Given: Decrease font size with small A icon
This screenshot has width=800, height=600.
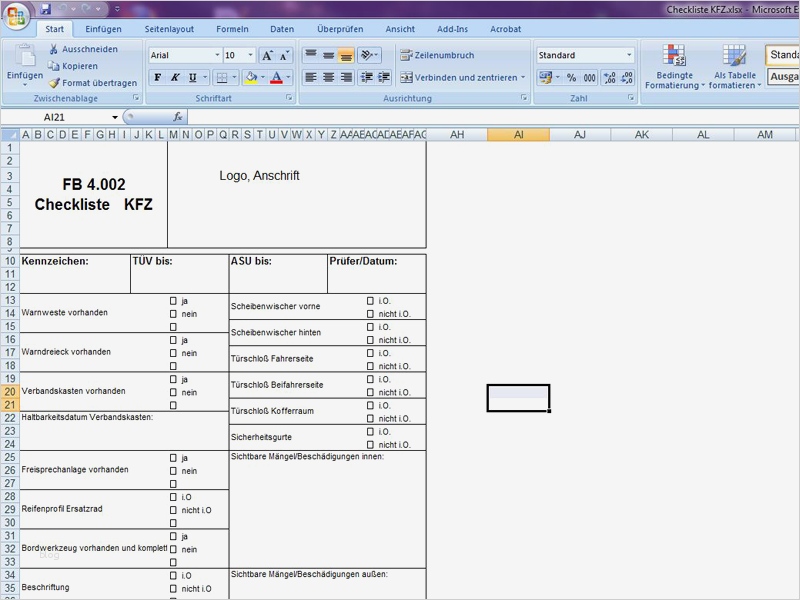Looking at the screenshot, I should (284, 55).
